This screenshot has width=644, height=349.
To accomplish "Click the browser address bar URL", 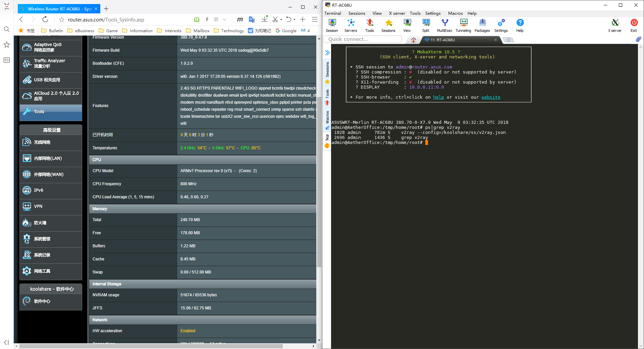I will pos(106,20).
